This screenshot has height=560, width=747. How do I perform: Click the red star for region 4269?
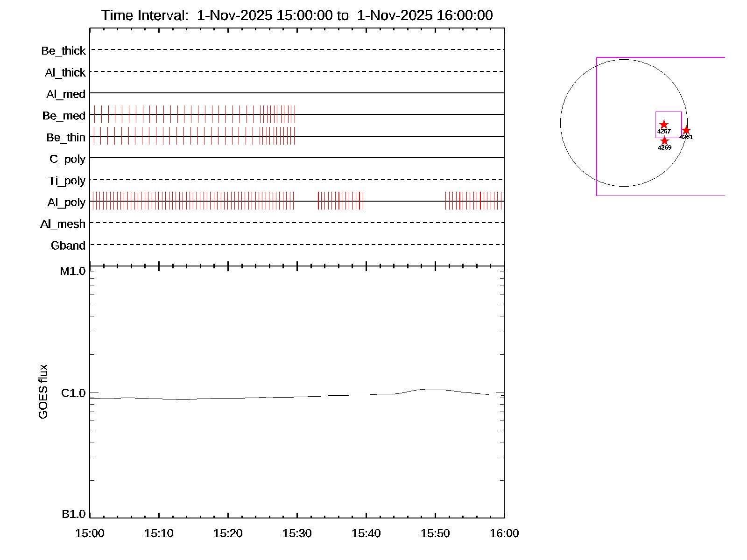click(664, 141)
